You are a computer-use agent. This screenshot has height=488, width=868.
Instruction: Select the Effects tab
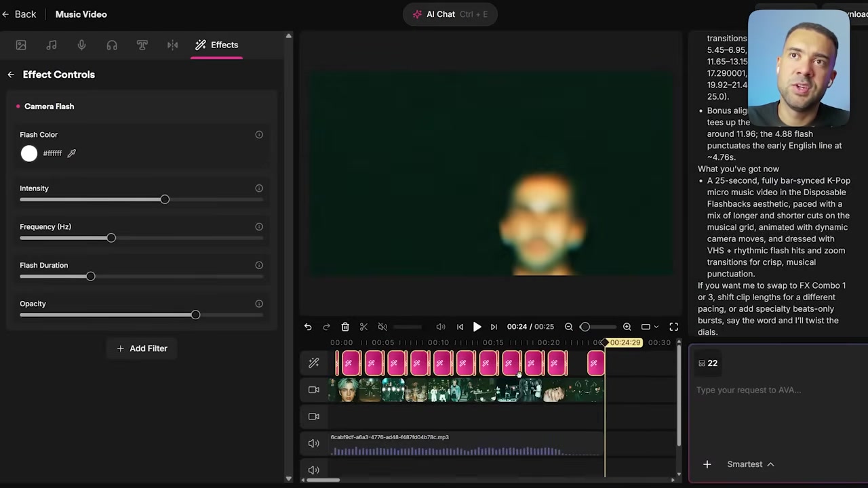coord(216,45)
